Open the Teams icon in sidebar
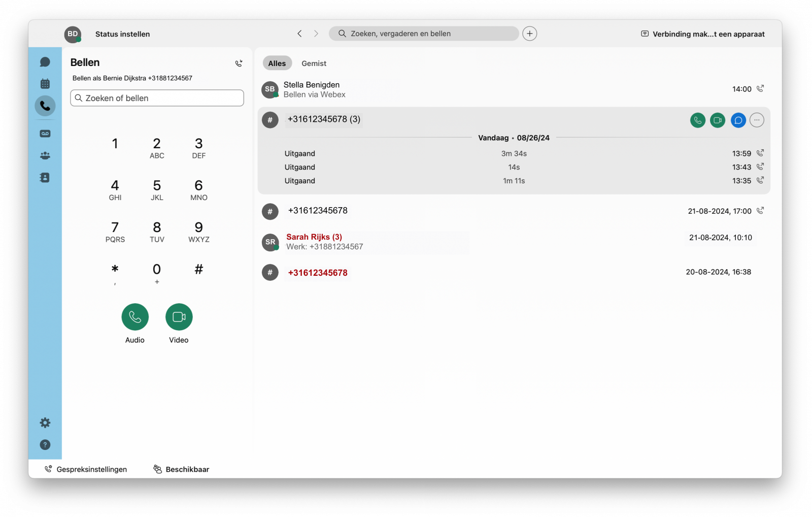The height and width of the screenshot is (517, 812). click(x=45, y=156)
